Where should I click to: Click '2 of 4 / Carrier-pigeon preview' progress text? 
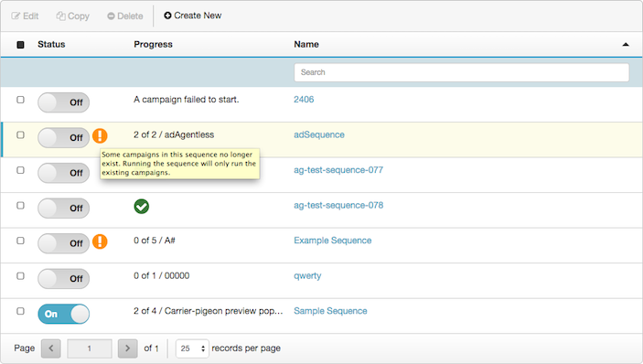coord(209,311)
